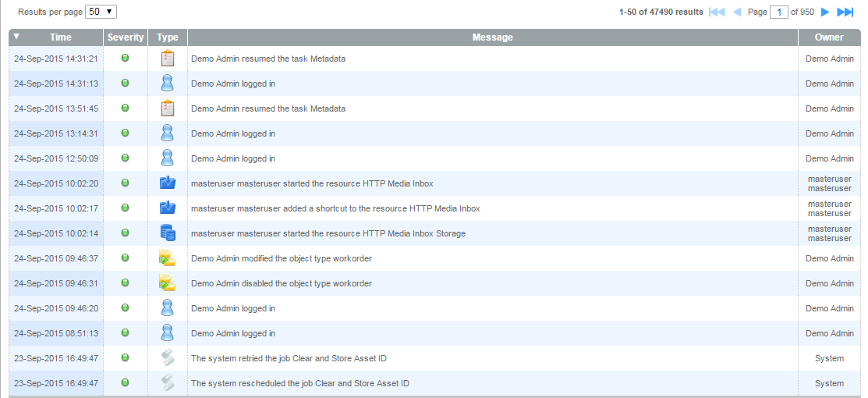Screen dimensions: 868x398
Task: Sort by the Severity column header
Action: click(126, 37)
